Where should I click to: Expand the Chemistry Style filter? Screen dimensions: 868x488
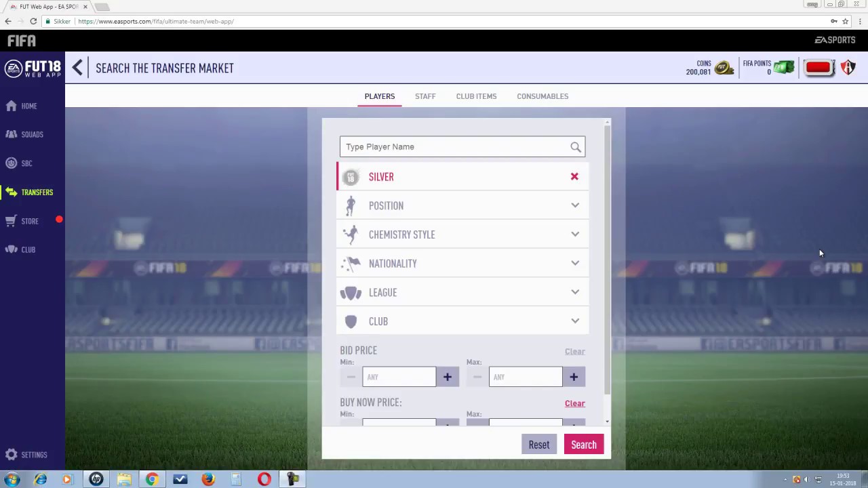coord(462,235)
